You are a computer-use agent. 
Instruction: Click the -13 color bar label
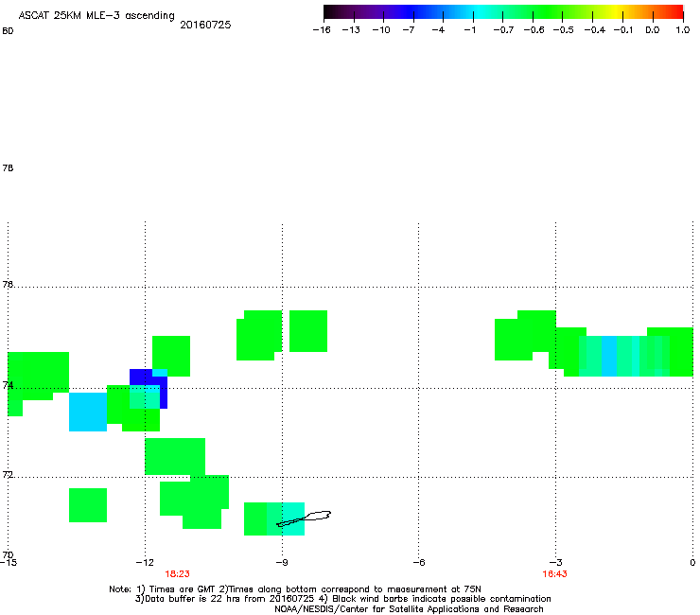pos(351,30)
